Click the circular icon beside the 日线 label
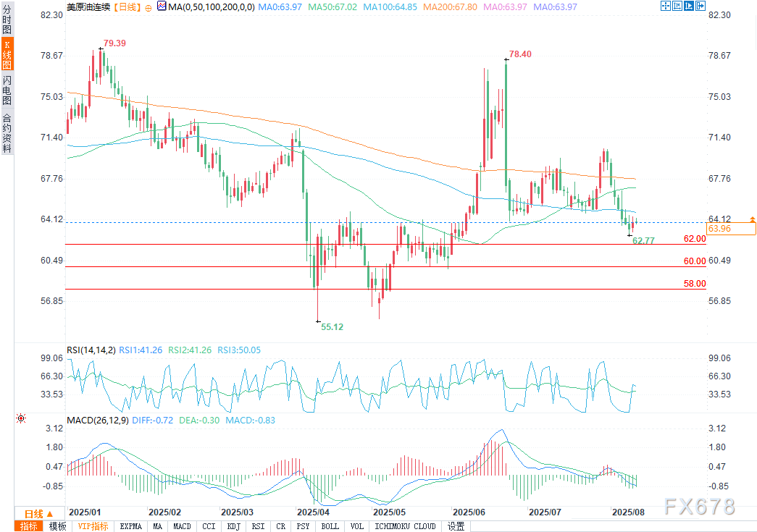Viewport: 757px width, 532px height. [149, 7]
